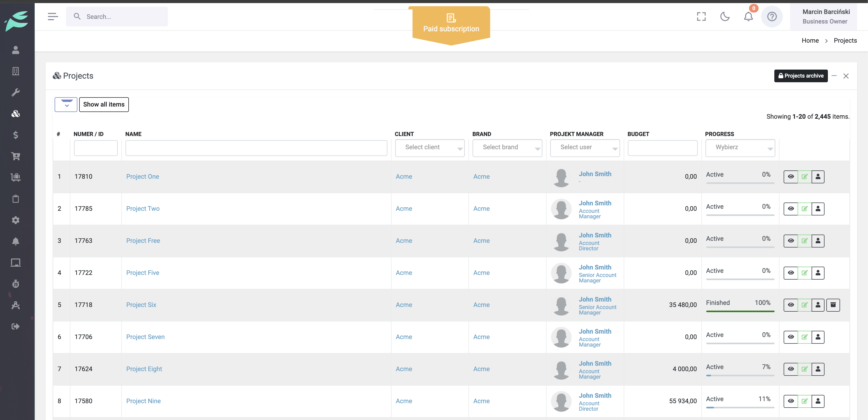
Task: Open Project Seven link
Action: (x=145, y=337)
